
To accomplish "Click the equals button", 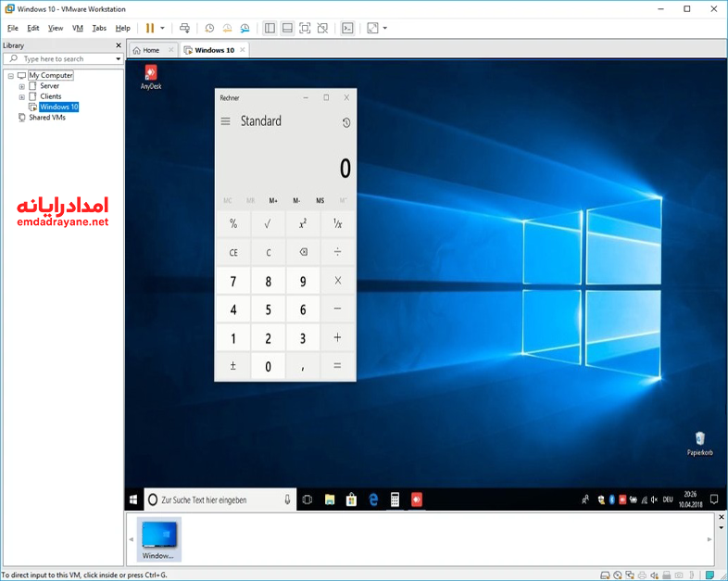I will [337, 366].
